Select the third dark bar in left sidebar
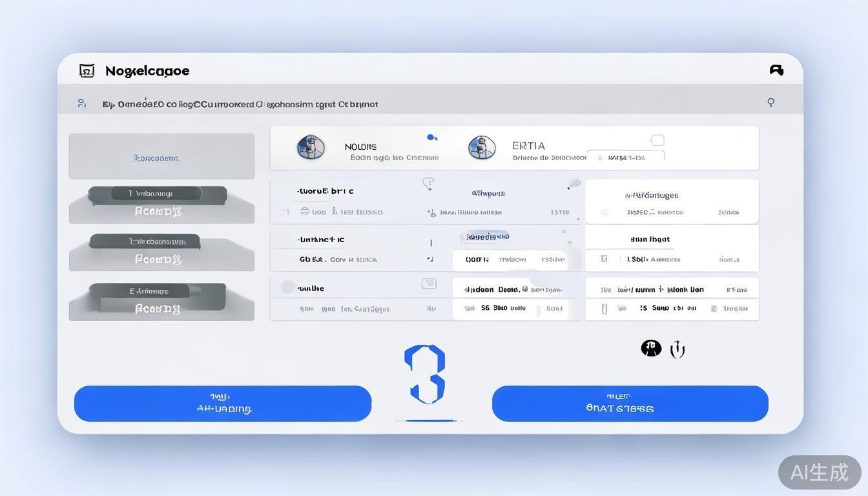 pos(157,292)
